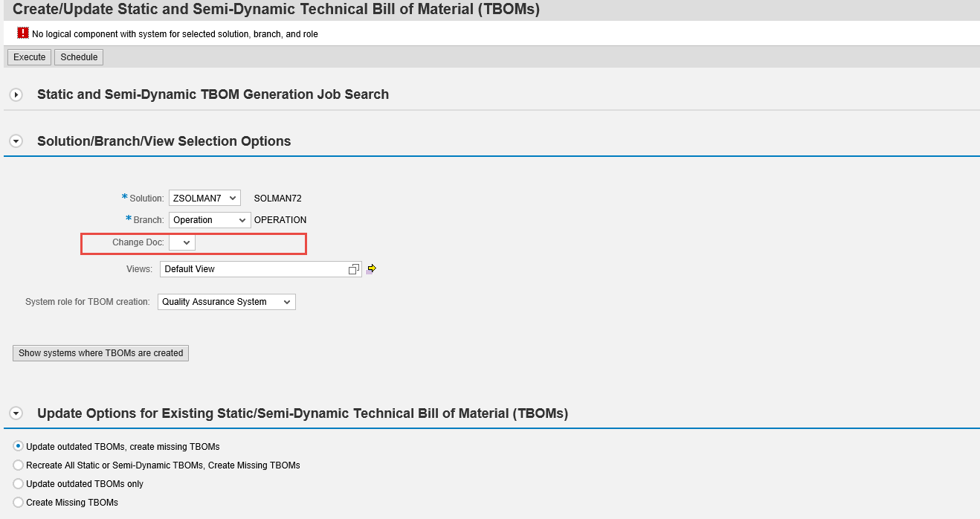Viewport: 980px width, 519px height.
Task: Select Create Missing TBOMs option
Action: pyautogui.click(x=19, y=503)
